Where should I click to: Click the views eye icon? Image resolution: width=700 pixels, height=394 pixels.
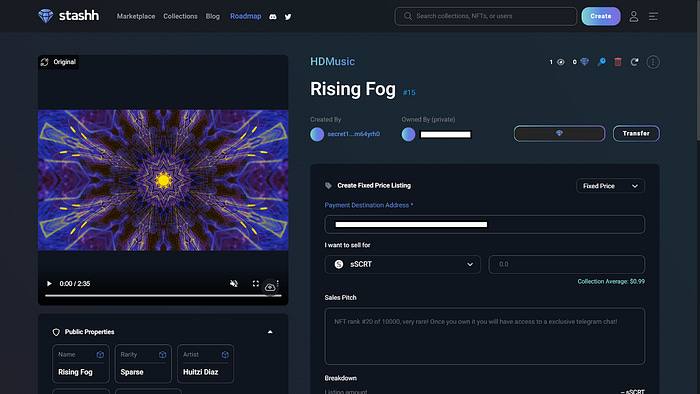pyautogui.click(x=561, y=62)
